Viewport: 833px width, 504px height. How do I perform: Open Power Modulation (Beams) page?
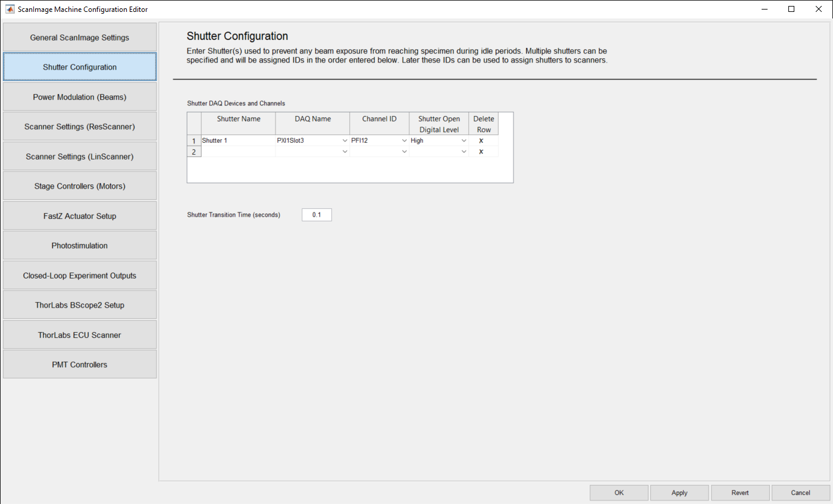tap(80, 97)
